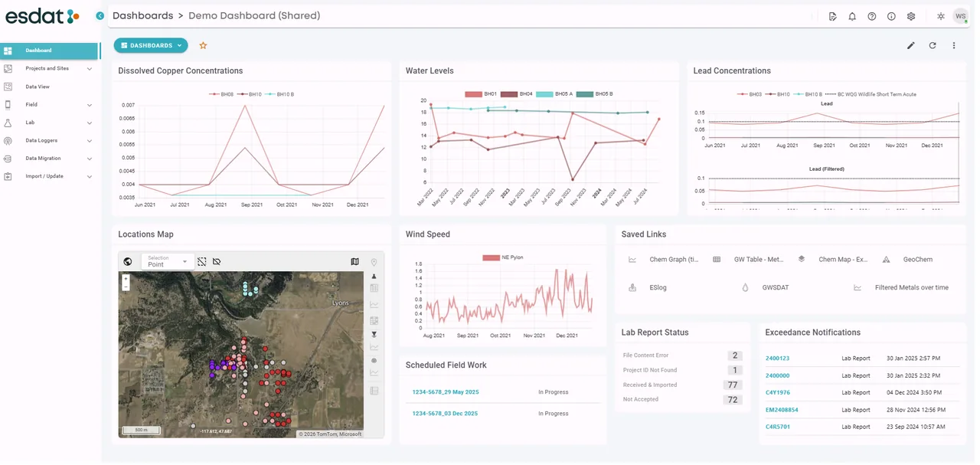980x465 pixels.
Task: Toggle NE Pylon series in Wind Speed legend
Action: [503, 257]
